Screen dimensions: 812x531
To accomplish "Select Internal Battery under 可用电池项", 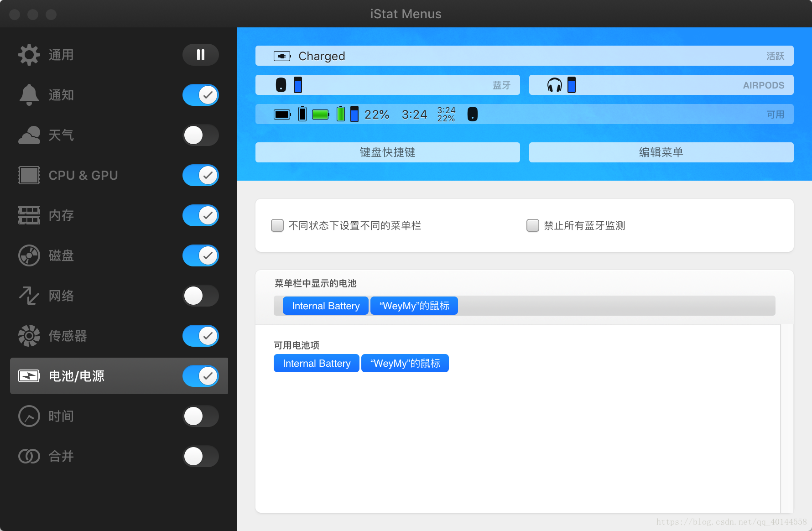I will tap(317, 363).
